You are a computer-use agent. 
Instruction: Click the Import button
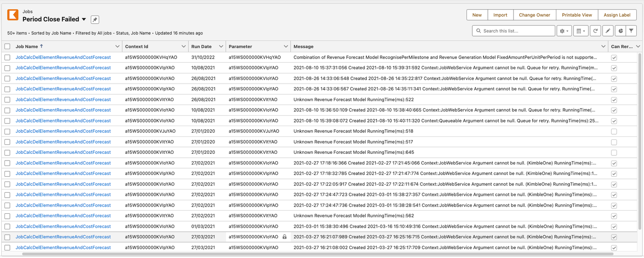[500, 15]
